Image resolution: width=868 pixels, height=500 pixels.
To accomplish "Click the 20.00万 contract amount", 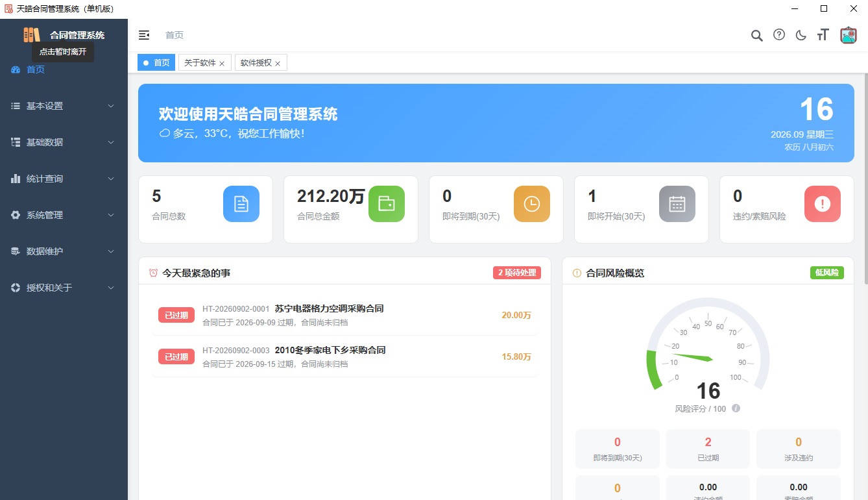I will coord(516,315).
